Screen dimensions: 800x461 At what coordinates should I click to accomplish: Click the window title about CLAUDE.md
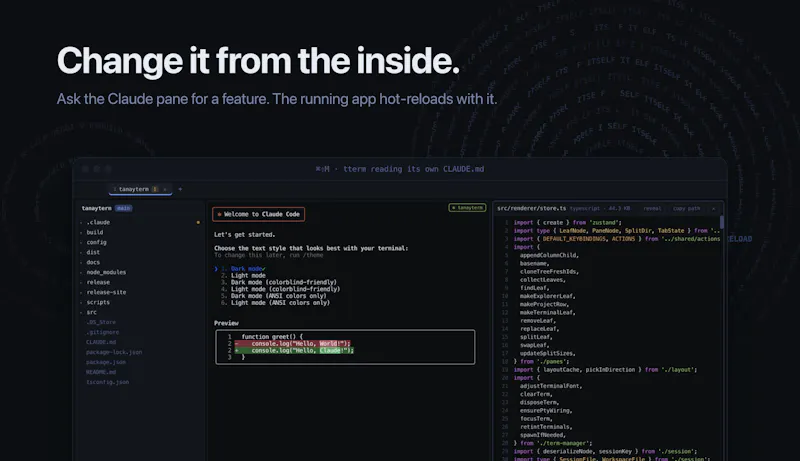point(399,169)
